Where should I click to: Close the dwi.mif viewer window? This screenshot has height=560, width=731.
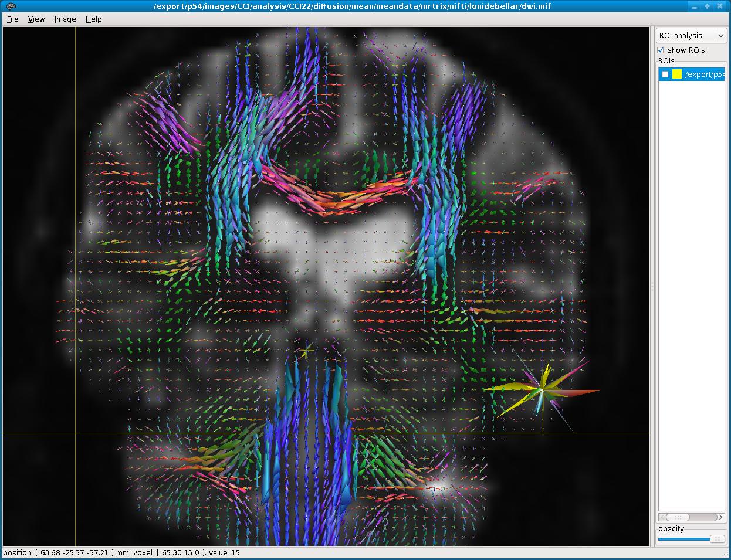[x=721, y=6]
